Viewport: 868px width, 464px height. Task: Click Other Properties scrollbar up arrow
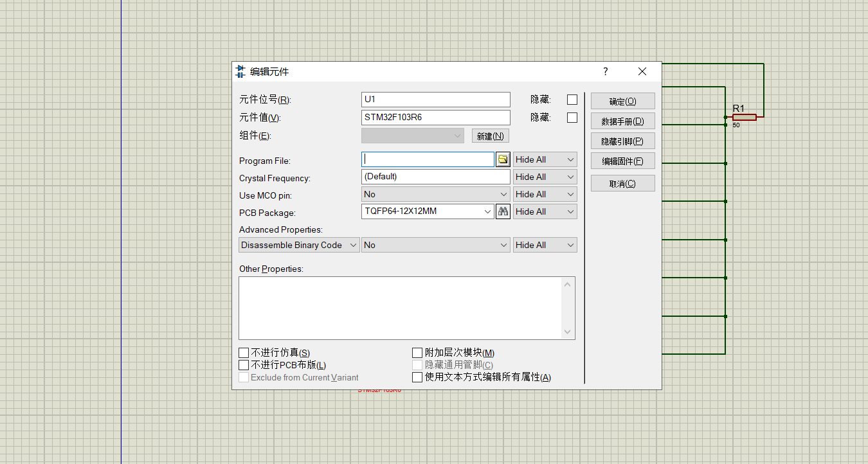[x=567, y=284]
